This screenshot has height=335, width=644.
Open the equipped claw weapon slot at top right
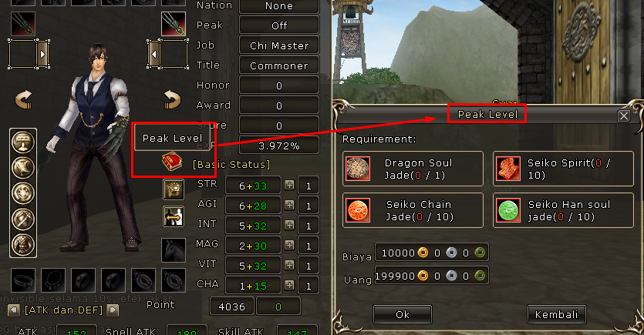pos(174,23)
